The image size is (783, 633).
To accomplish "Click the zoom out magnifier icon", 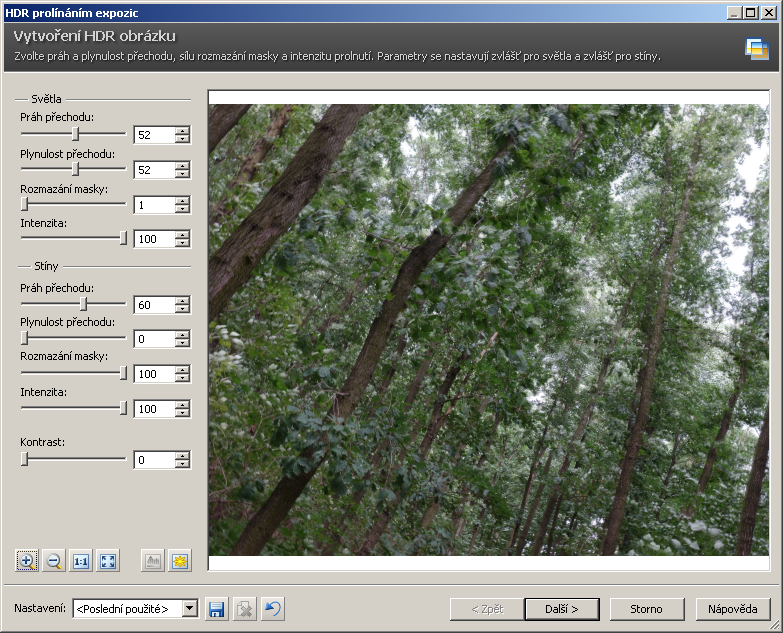I will pyautogui.click(x=54, y=561).
